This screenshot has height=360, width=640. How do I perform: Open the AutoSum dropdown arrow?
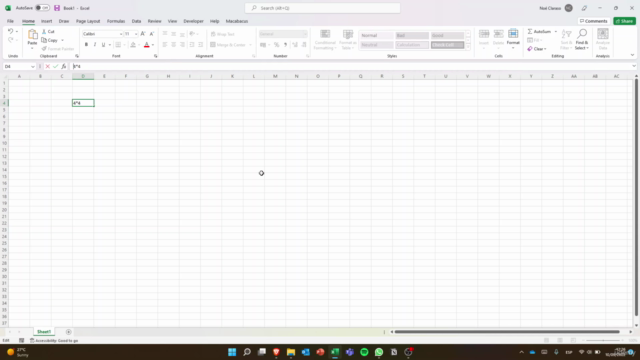556,31
